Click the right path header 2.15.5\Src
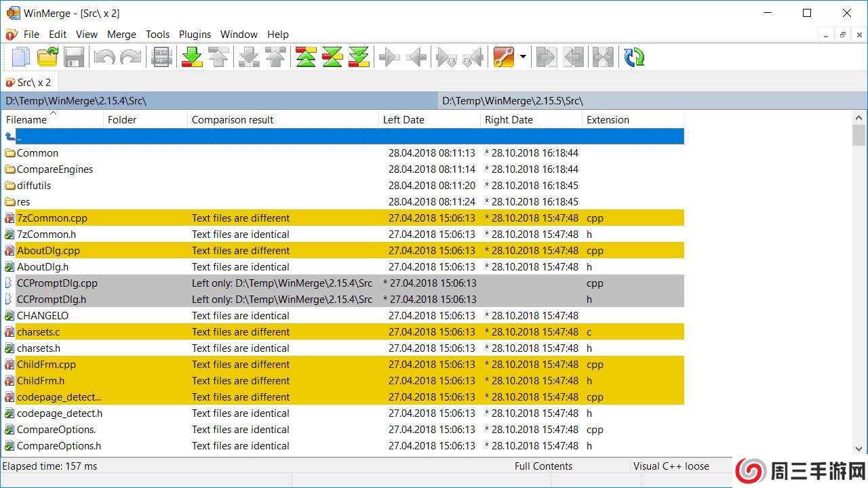 652,101
